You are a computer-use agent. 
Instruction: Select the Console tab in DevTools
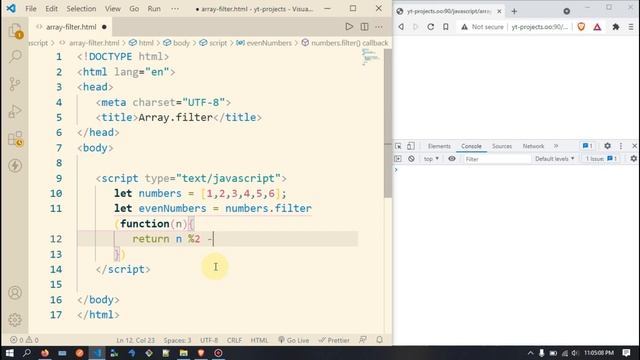click(x=471, y=146)
